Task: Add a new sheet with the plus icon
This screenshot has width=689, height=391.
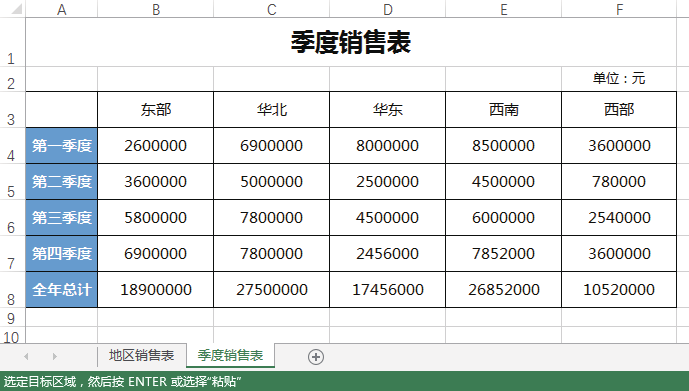Action: pos(315,357)
